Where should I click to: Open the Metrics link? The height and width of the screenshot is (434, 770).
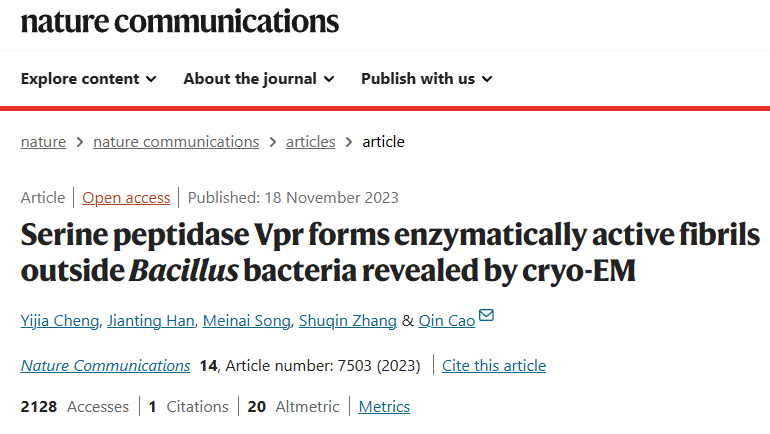384,407
